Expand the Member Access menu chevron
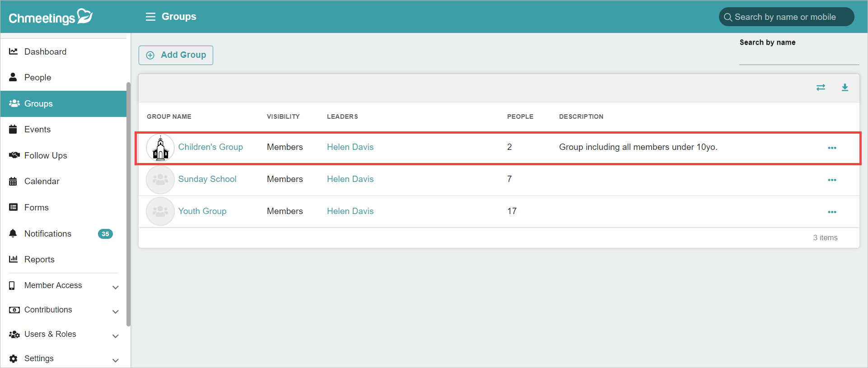Image resolution: width=868 pixels, height=368 pixels. [x=116, y=287]
